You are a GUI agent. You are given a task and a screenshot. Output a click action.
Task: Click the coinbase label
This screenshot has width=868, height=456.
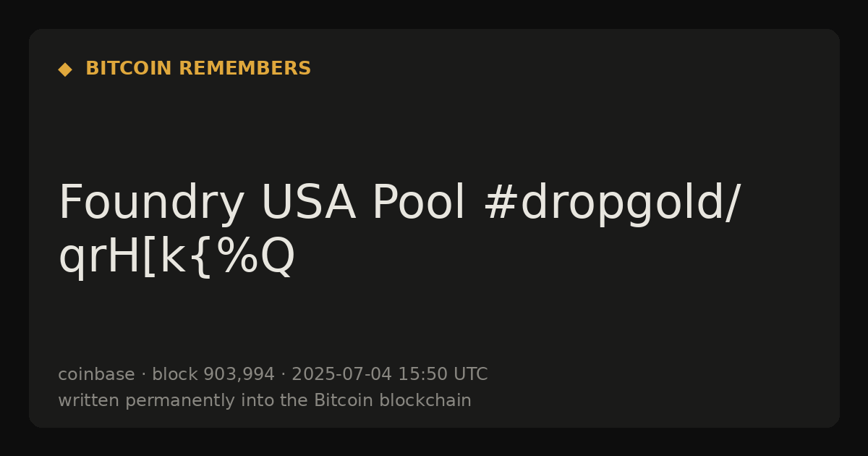pos(96,374)
